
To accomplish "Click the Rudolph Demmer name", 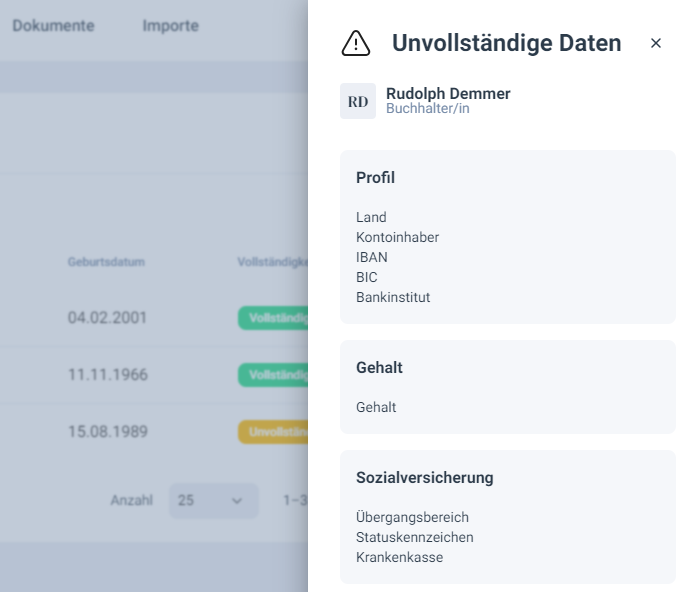I will [448, 93].
